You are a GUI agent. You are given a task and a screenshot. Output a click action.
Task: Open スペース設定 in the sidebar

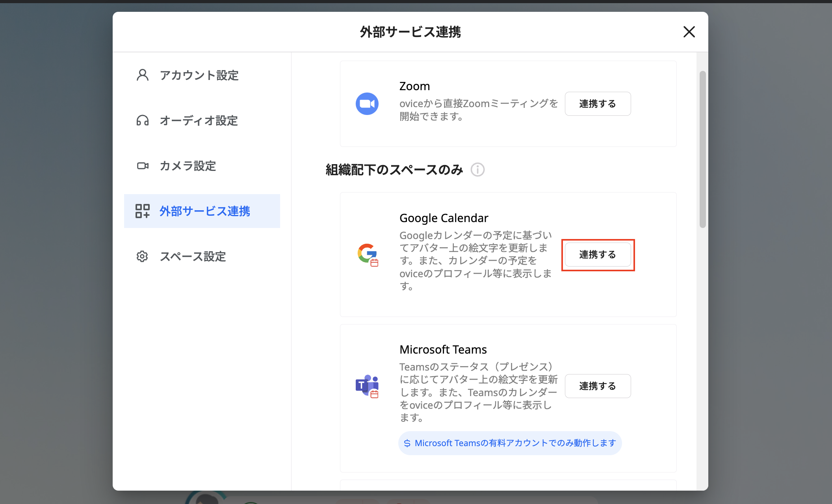pyautogui.click(x=202, y=256)
